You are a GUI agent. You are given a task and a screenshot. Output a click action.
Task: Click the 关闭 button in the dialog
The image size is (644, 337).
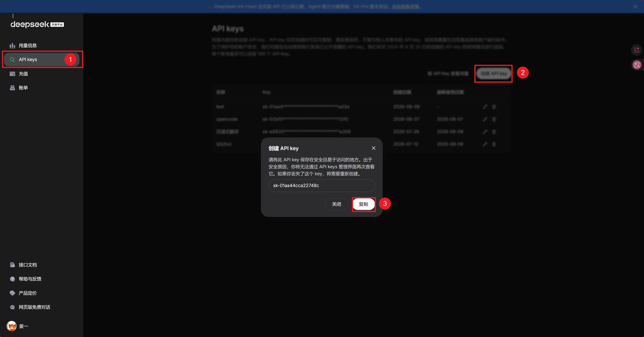[336, 204]
